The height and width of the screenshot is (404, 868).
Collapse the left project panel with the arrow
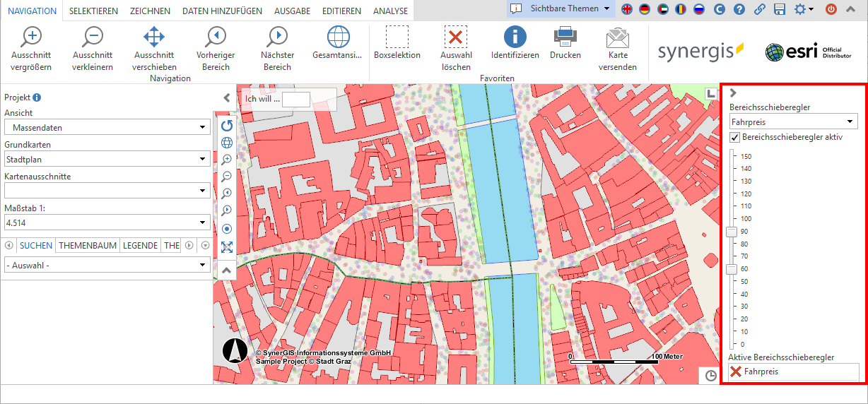(226, 98)
